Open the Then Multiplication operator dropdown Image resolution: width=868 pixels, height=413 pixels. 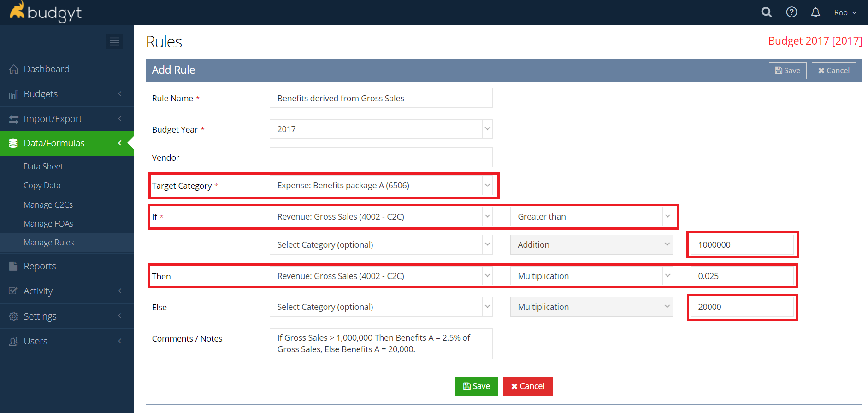(x=591, y=276)
